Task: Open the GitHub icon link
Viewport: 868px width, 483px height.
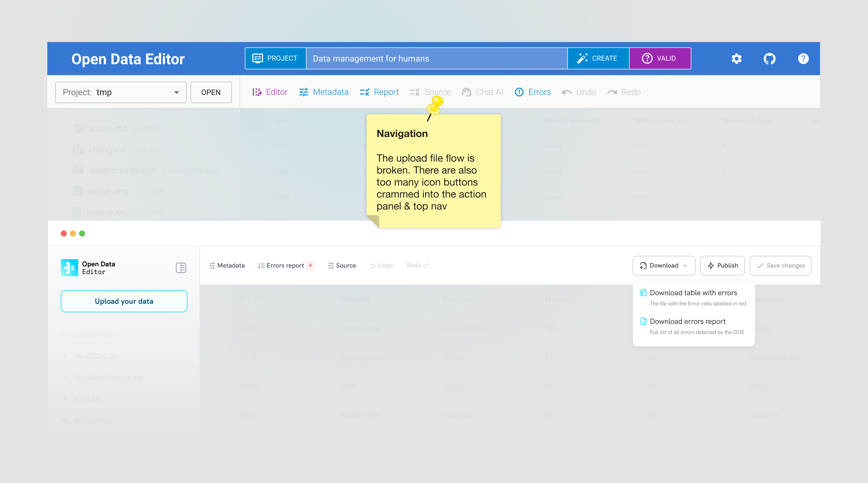Action: 769,59
